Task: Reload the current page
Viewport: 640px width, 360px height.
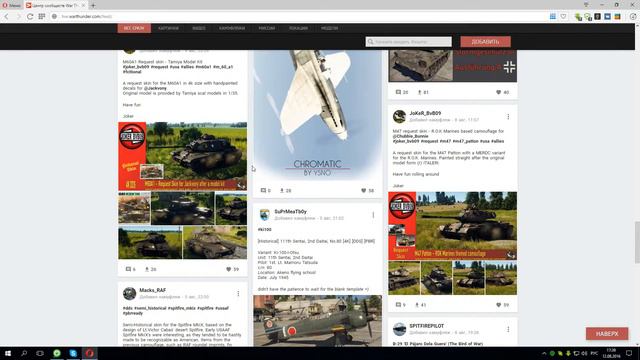Action: point(30,16)
